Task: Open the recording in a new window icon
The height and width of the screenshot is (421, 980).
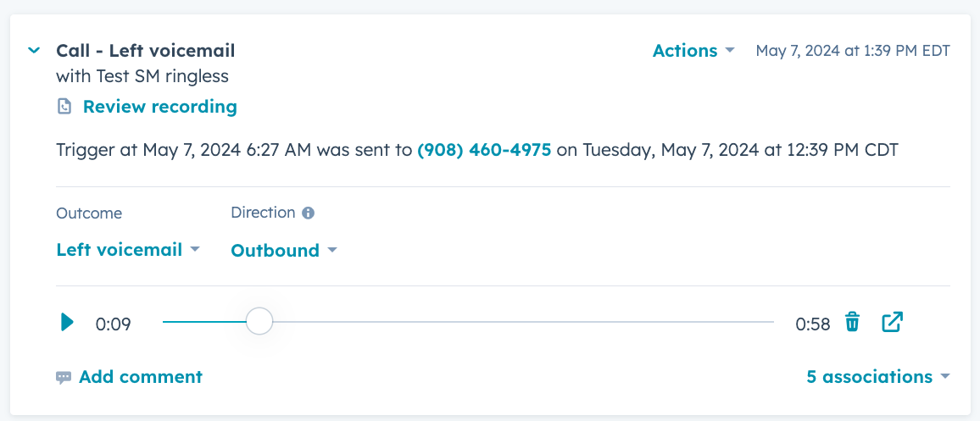Action: [x=892, y=322]
